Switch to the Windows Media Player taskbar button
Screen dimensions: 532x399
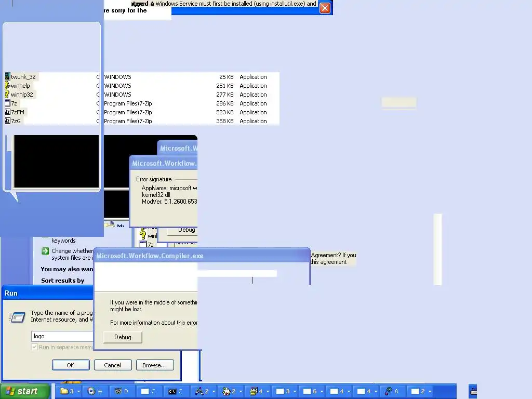[96, 391]
